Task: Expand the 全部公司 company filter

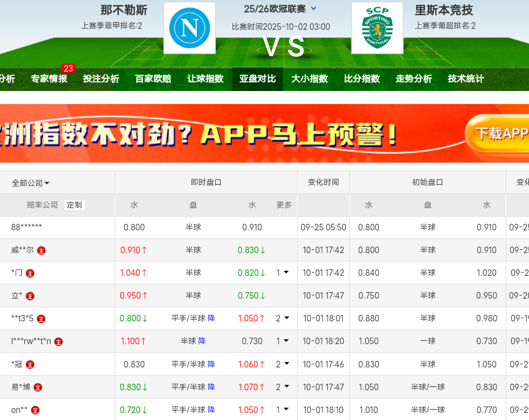Action: (x=31, y=183)
